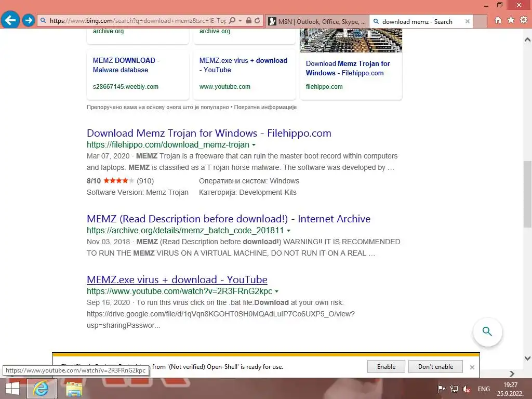Go back with the browser Back arrow
This screenshot has width=532, height=399.
coord(10,20)
